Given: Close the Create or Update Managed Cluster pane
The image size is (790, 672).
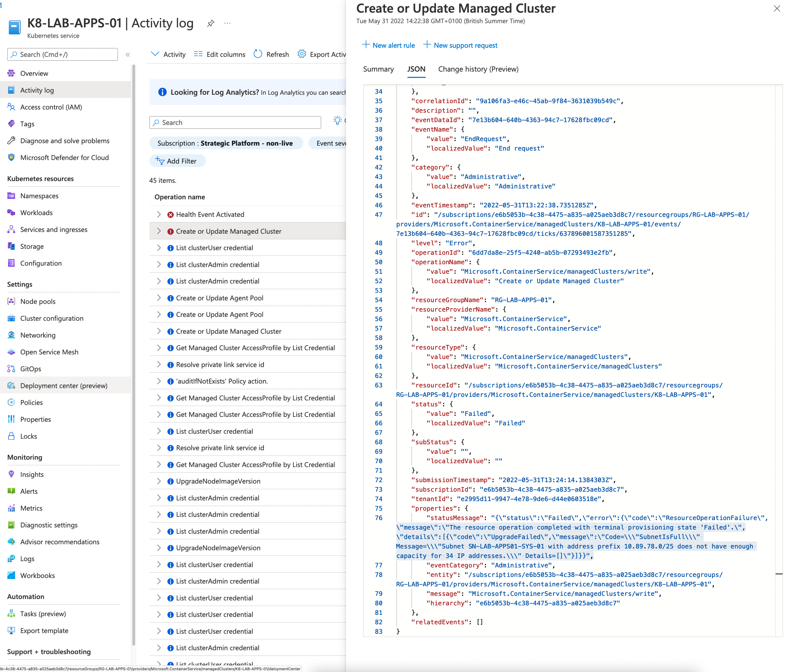Looking at the screenshot, I should [x=777, y=8].
